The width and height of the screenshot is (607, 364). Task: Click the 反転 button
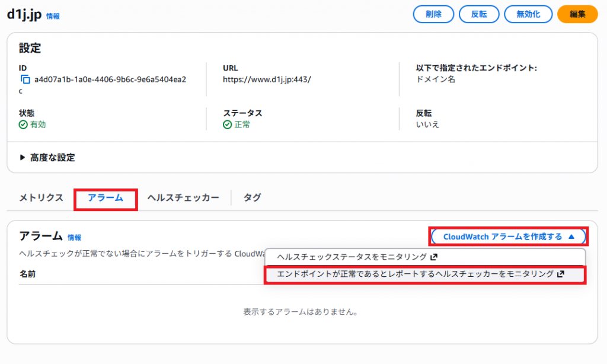(x=478, y=14)
